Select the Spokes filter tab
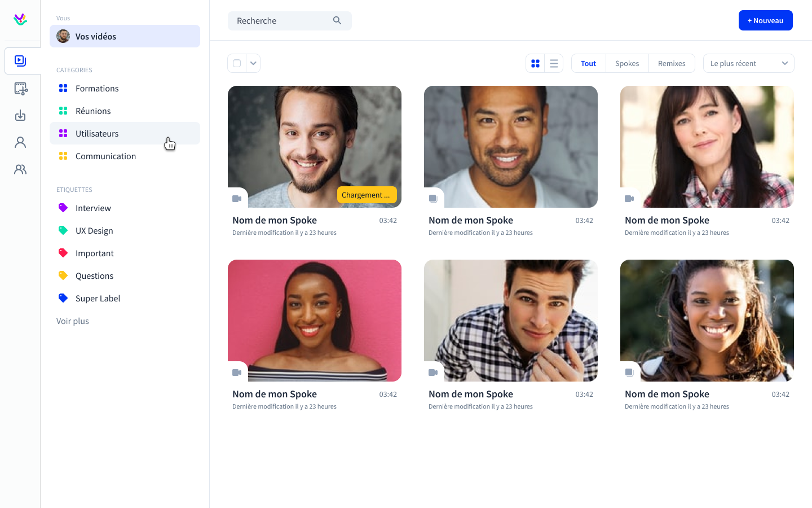Screen dimensions: 812x508 (627, 64)
